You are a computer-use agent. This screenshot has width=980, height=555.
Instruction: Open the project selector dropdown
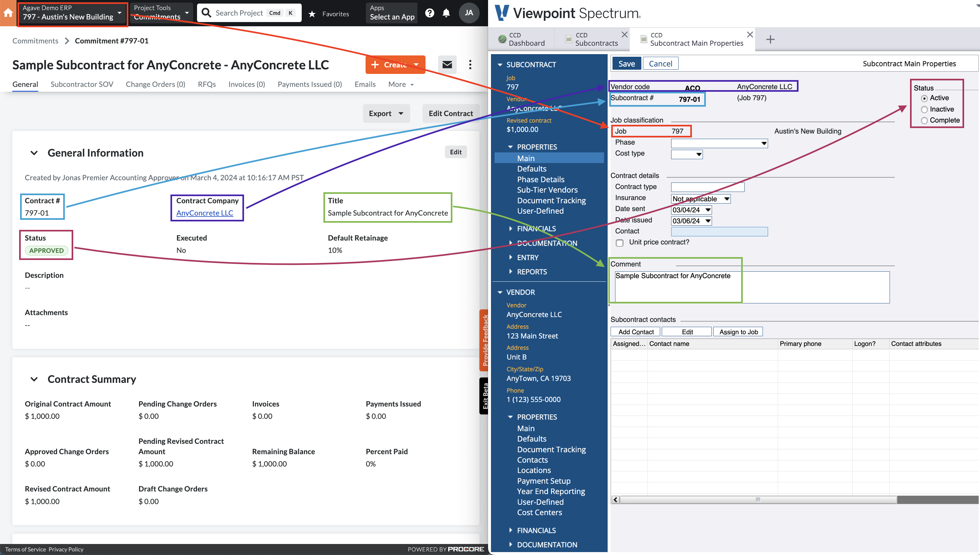click(x=73, y=13)
